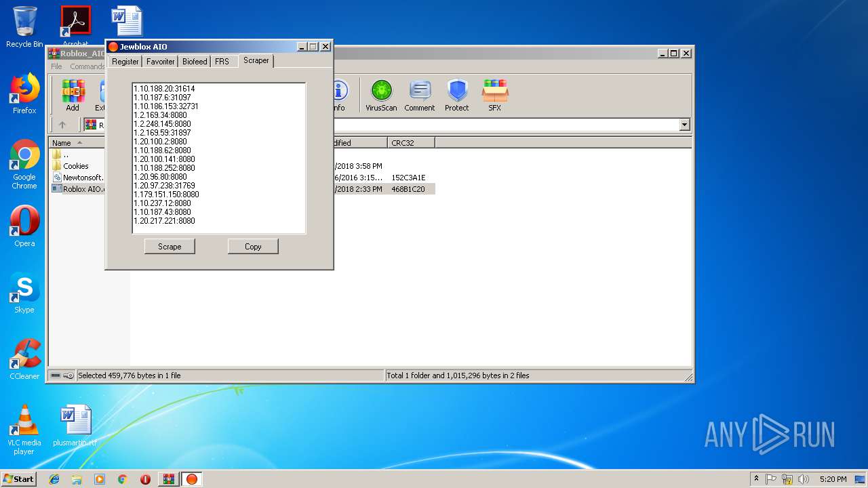Click proxy entry 1.2.169.34:8080
868x488 pixels.
click(x=160, y=115)
